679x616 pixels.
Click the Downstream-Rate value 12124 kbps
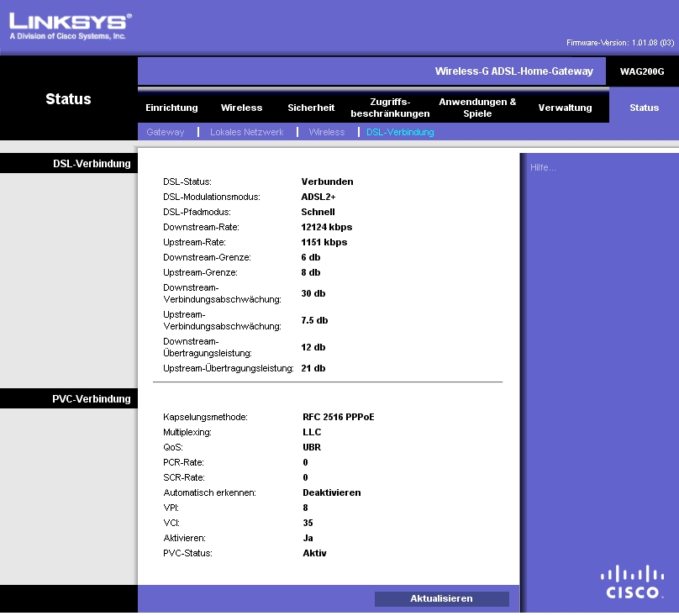(x=327, y=227)
